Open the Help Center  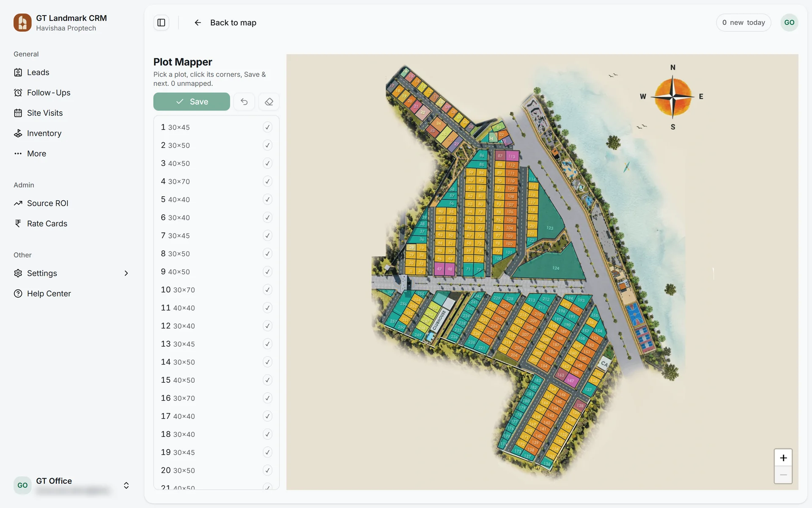[x=49, y=293]
